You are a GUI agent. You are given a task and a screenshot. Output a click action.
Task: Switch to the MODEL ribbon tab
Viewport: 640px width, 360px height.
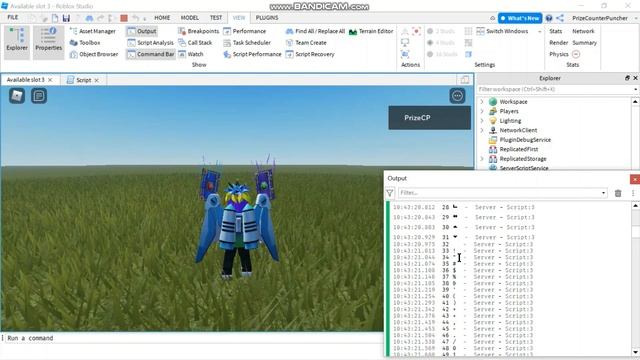click(x=190, y=18)
